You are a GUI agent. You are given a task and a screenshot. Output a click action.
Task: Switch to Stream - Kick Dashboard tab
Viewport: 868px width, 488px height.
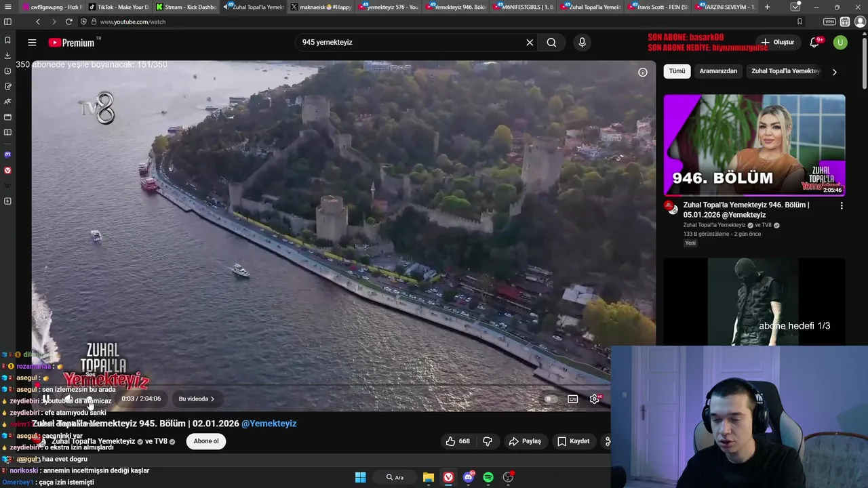(186, 7)
